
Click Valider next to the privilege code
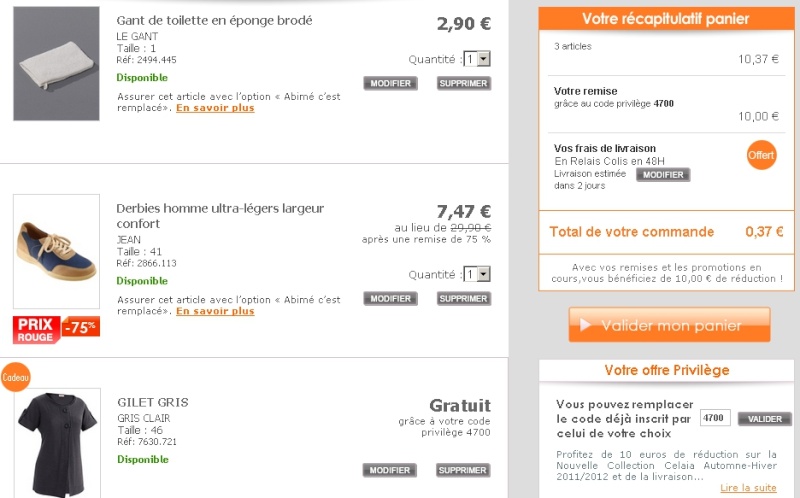[764, 419]
